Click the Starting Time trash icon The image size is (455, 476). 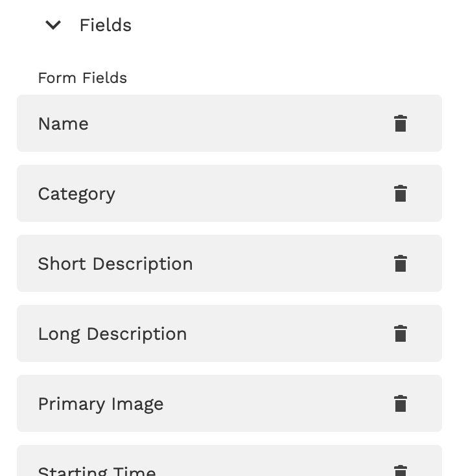[x=401, y=470]
